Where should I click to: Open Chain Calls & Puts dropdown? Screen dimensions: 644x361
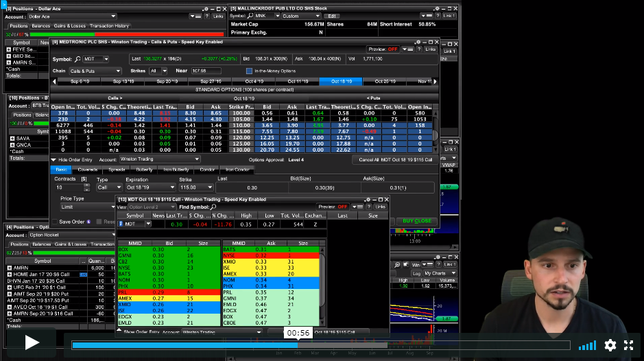pyautogui.click(x=95, y=71)
